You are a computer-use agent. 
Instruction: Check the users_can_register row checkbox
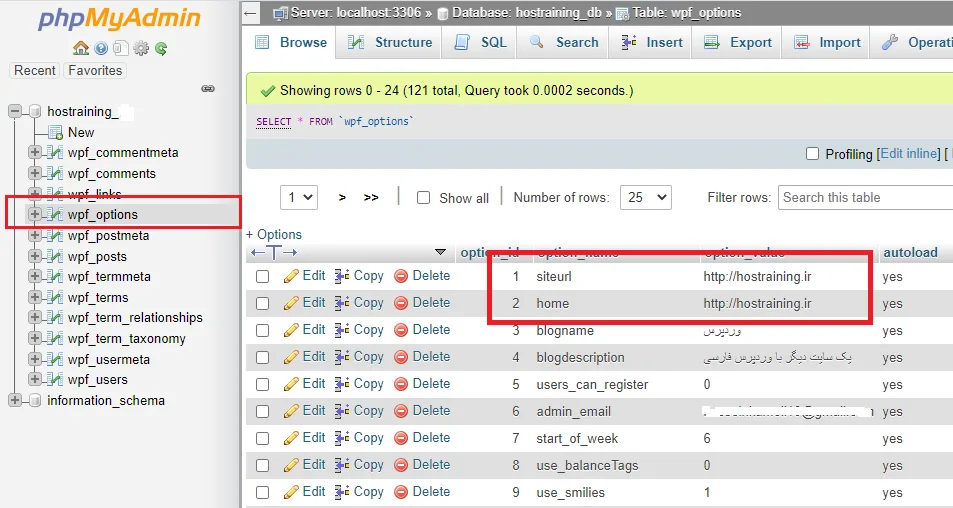[263, 385]
